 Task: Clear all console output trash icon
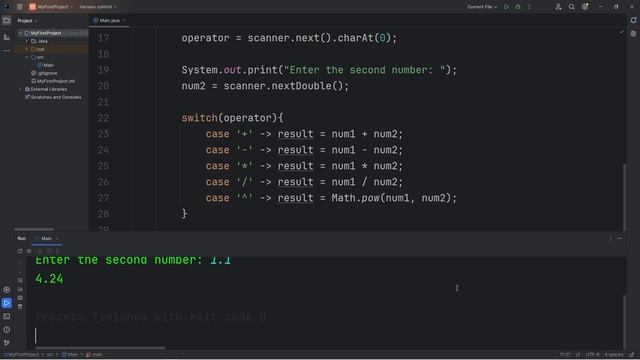pyautogui.click(x=20, y=306)
